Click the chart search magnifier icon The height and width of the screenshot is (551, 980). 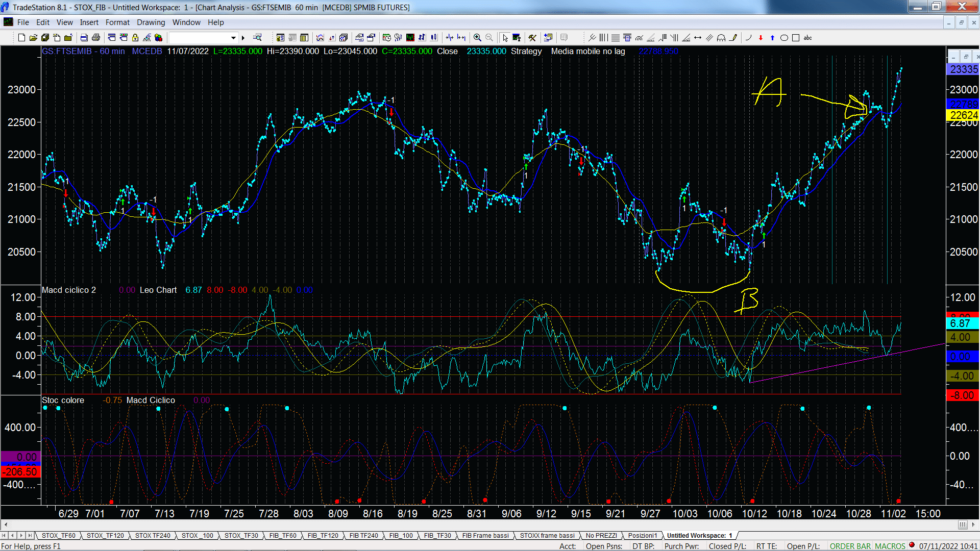(x=257, y=38)
